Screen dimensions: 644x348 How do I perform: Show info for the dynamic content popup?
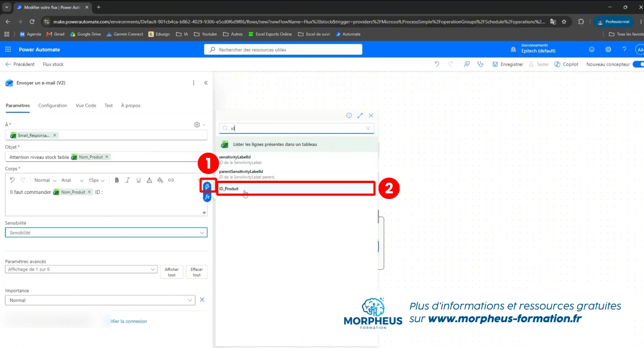coord(349,116)
